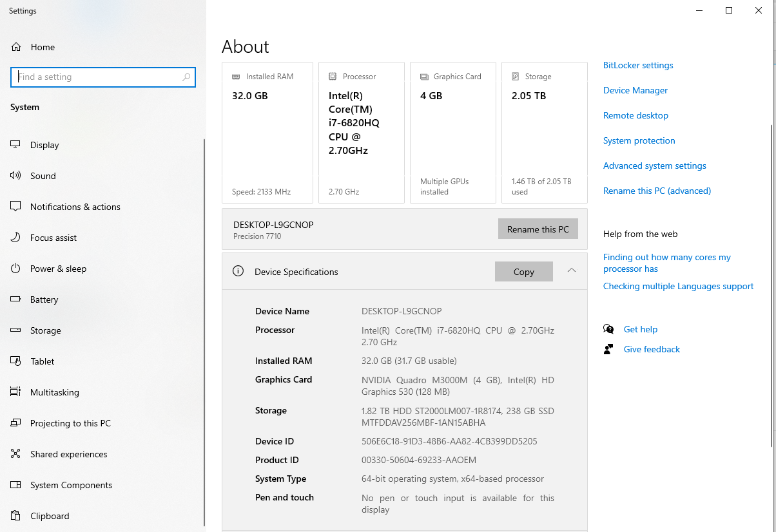
Task: Click the Get help icon
Action: click(608, 329)
